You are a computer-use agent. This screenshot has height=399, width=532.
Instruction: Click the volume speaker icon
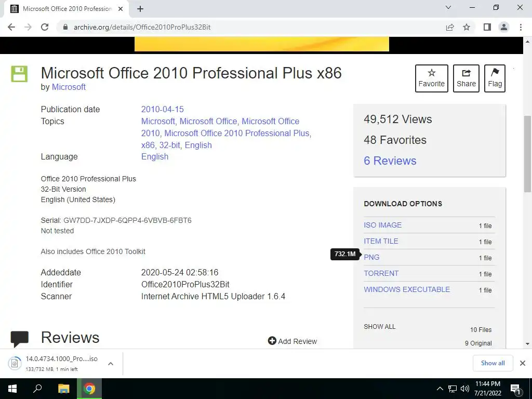click(464, 389)
